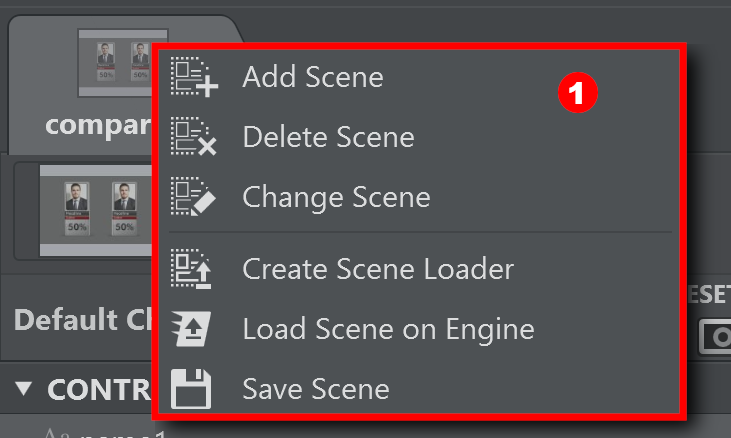Click the Add Scene plus icon
Image resolution: width=731 pixels, height=438 pixels.
(x=193, y=78)
